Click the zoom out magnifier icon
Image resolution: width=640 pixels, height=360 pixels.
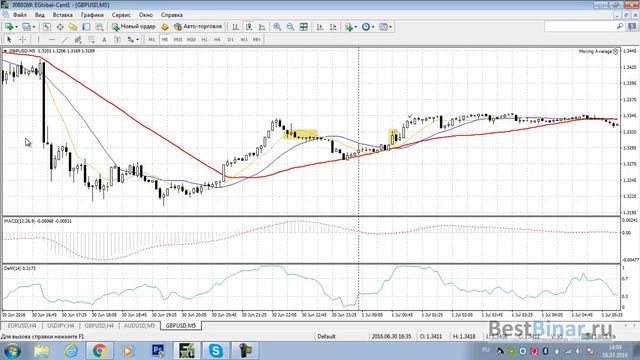click(290, 27)
